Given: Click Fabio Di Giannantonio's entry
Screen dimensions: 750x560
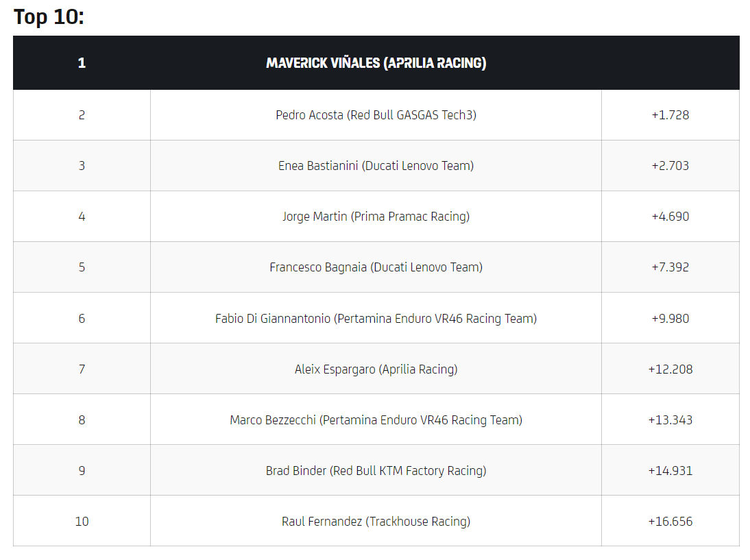Looking at the screenshot, I should click(376, 318).
